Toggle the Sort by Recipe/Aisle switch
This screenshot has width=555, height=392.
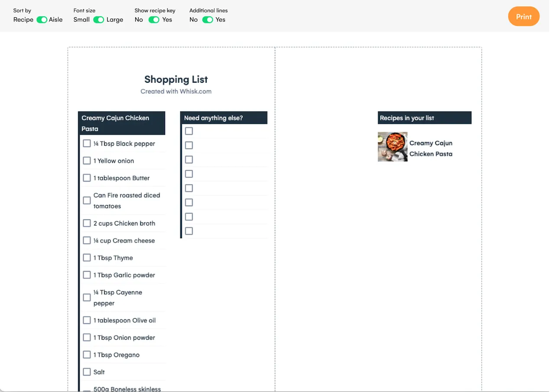pos(42,19)
